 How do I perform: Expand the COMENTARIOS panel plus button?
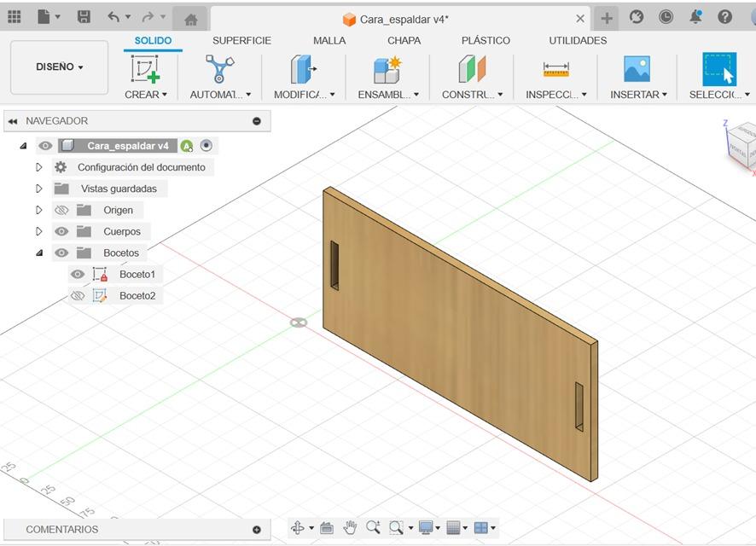pyautogui.click(x=257, y=530)
